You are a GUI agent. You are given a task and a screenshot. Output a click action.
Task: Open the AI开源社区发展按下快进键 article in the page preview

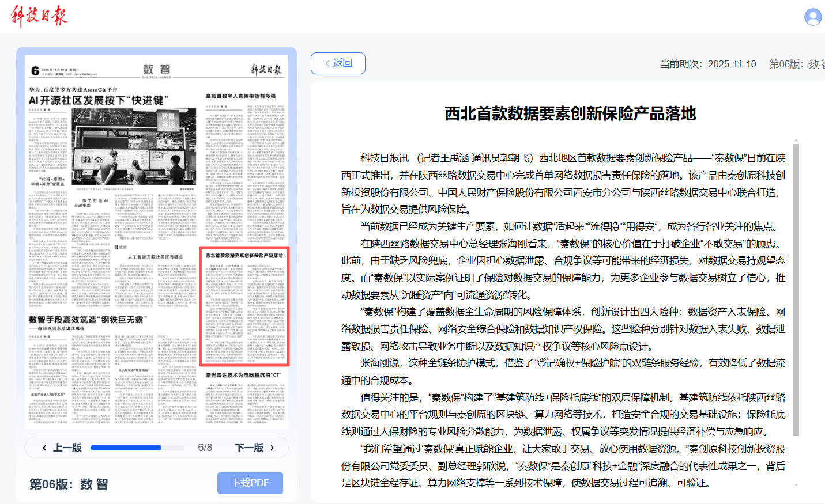(x=99, y=100)
